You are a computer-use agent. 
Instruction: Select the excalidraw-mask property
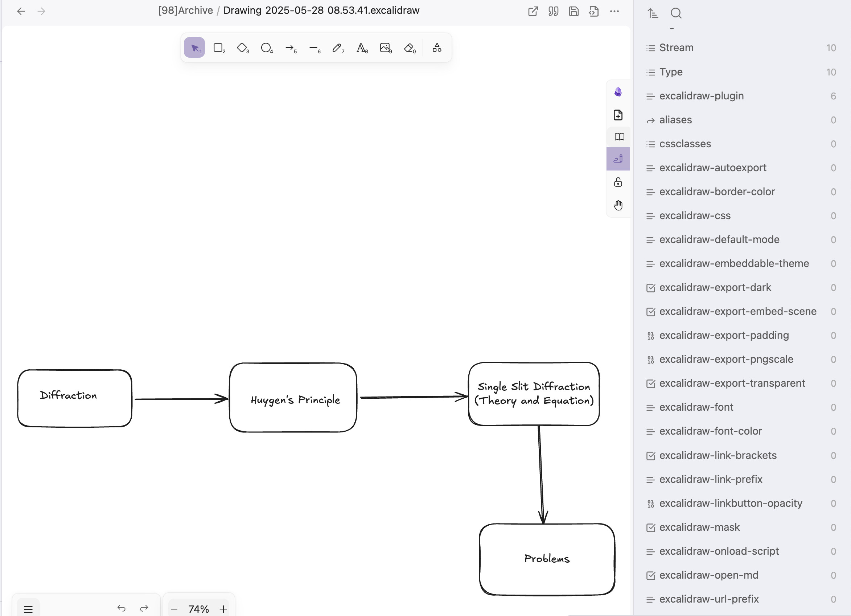click(741, 527)
